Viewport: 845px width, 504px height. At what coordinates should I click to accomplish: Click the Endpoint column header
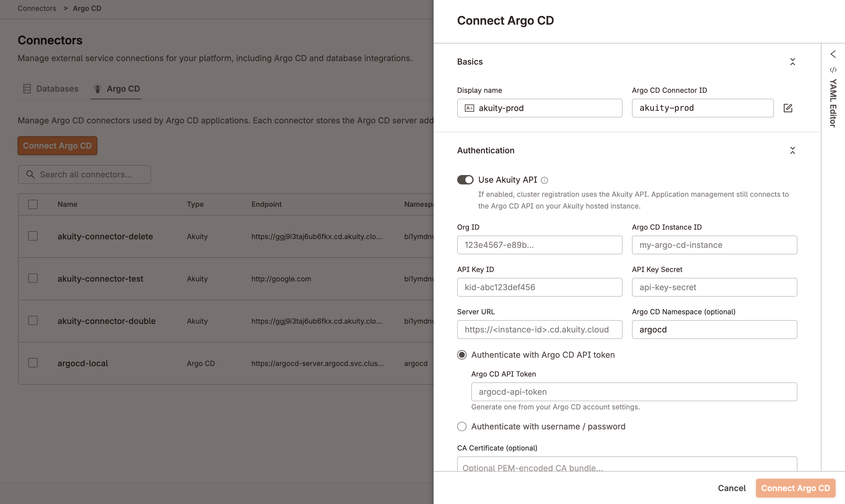(266, 204)
